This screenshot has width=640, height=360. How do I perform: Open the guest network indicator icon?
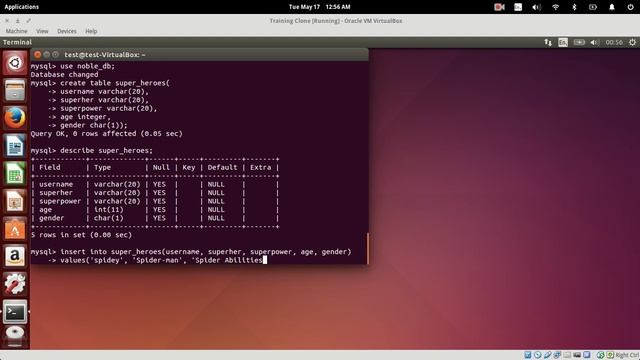tap(548, 42)
